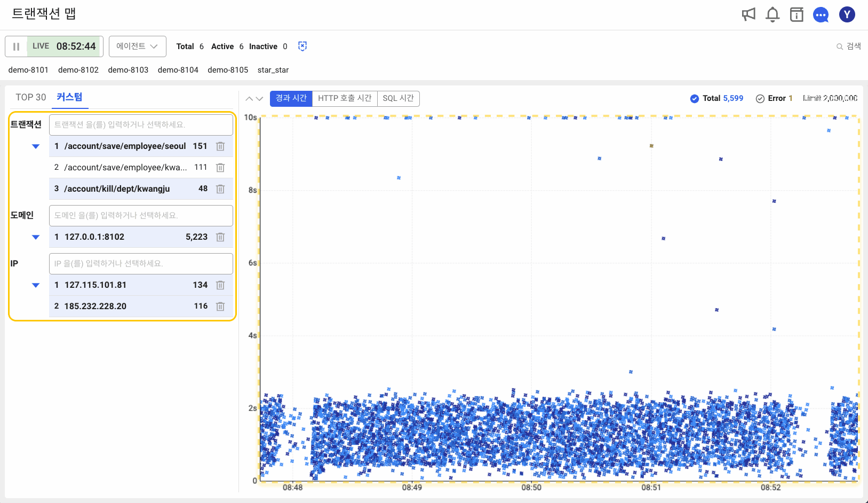Click the agent map focus icon beside Inactive

(x=302, y=46)
